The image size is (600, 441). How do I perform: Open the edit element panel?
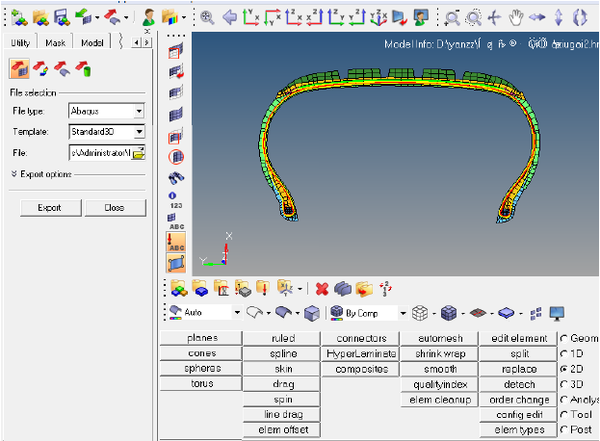(518, 338)
